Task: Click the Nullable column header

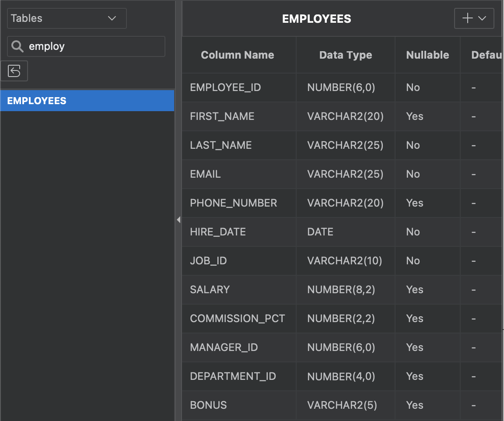Action: pyautogui.click(x=427, y=55)
